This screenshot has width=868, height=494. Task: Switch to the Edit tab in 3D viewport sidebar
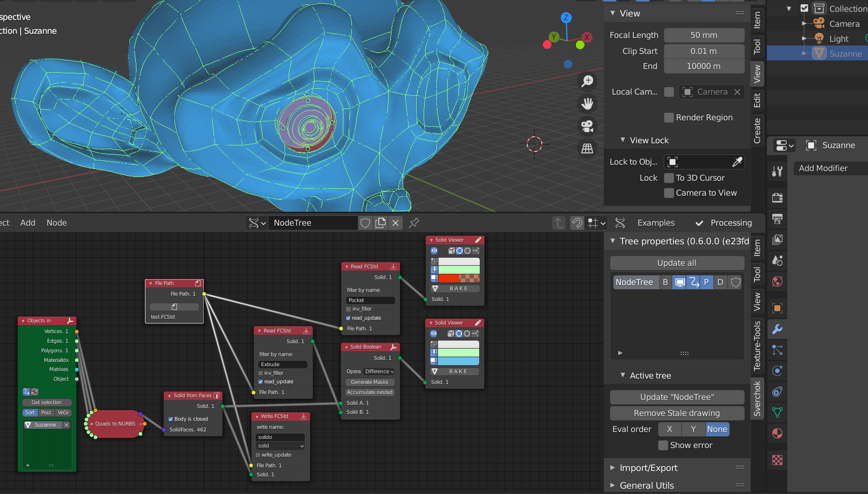pyautogui.click(x=757, y=101)
